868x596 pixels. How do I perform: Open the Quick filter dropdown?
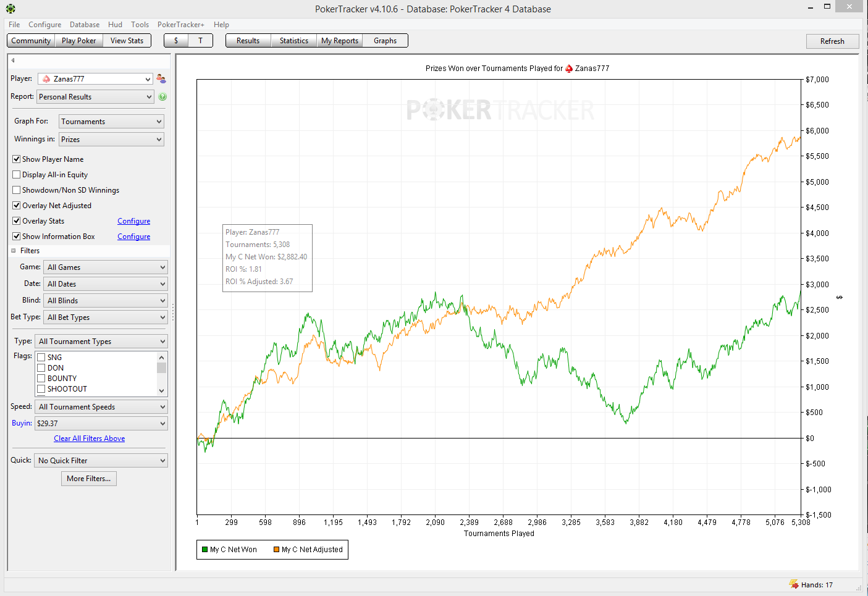102,461
